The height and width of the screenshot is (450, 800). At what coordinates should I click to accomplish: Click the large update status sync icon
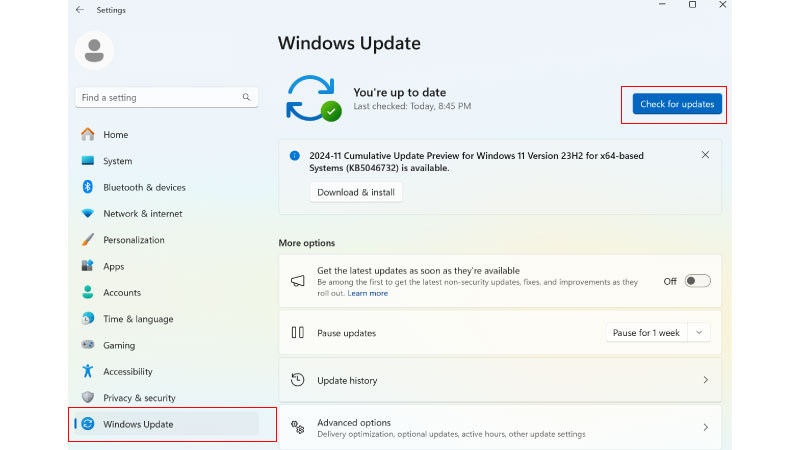tap(313, 98)
